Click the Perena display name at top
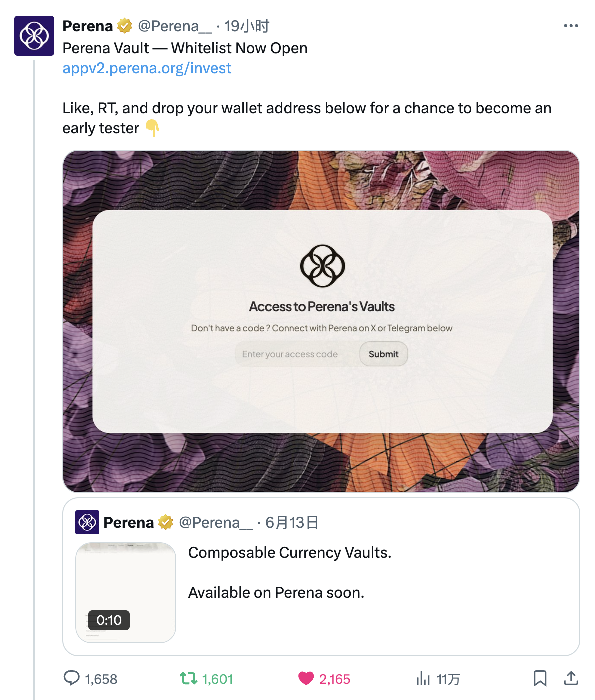 click(88, 26)
